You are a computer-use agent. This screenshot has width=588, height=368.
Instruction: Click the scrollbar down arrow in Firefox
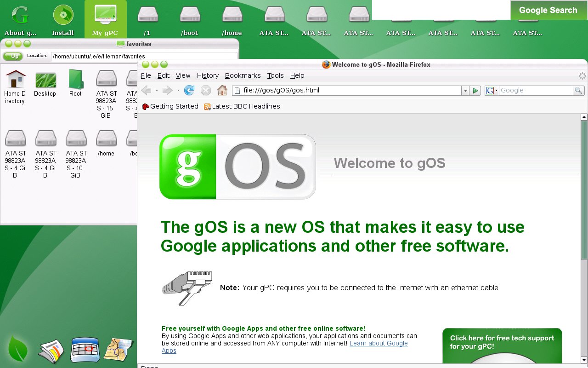pos(584,360)
